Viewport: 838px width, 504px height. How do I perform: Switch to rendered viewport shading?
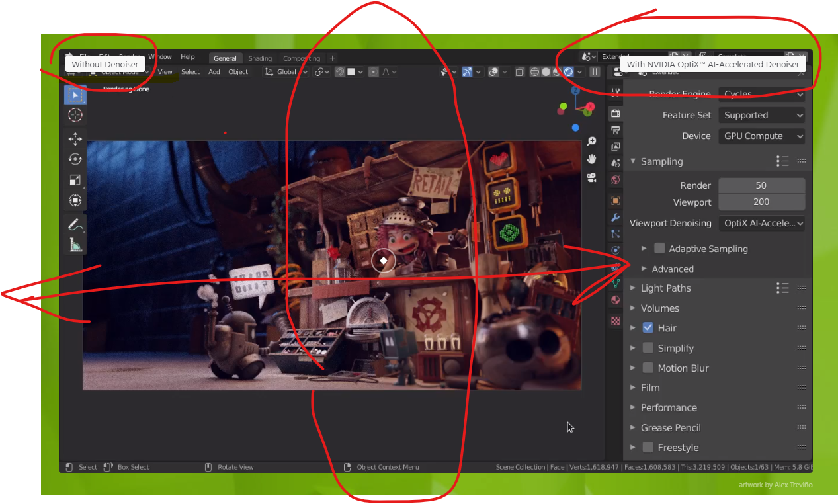[x=568, y=72]
